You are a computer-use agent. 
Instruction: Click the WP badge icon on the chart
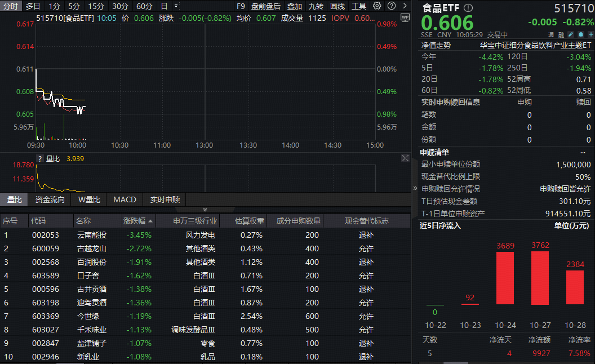[405, 19]
